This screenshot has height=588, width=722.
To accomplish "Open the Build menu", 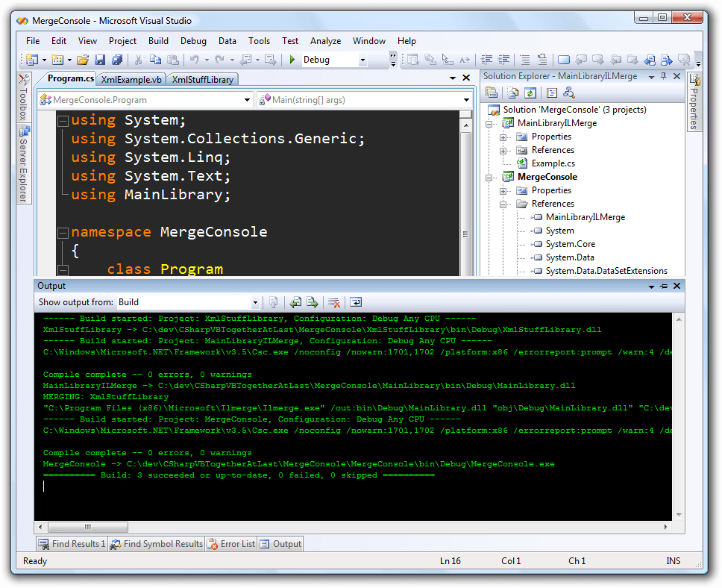I will click(x=158, y=41).
